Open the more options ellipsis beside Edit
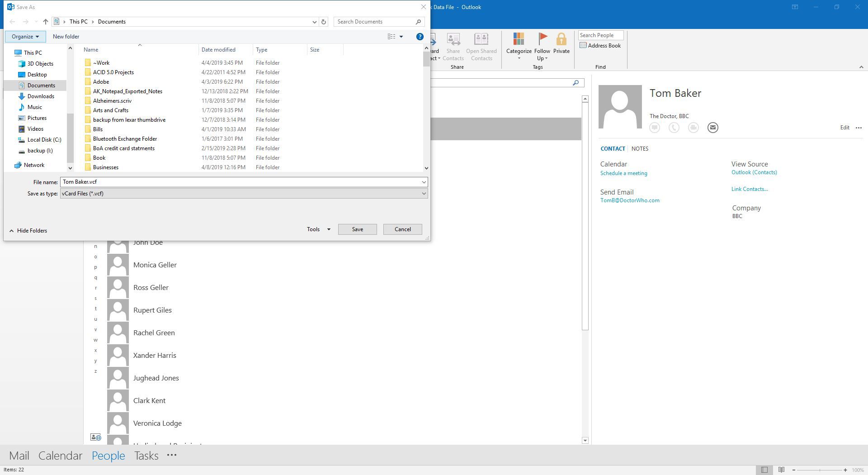The height and width of the screenshot is (475, 868). 859,128
